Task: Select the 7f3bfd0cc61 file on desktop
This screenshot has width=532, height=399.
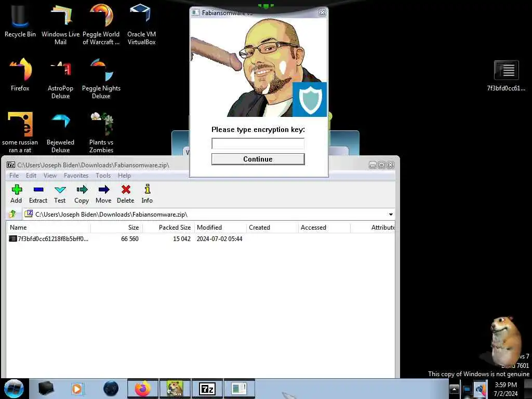Action: click(x=506, y=76)
